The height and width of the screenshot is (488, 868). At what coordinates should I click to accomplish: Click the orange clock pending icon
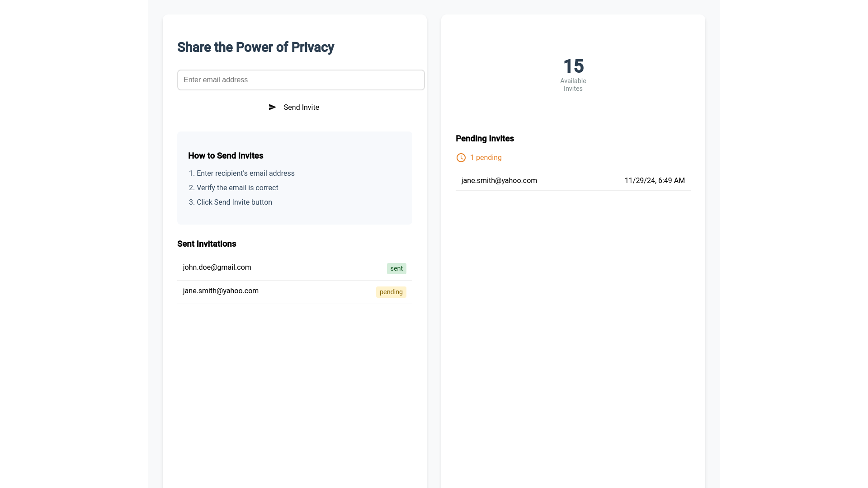pos(461,158)
